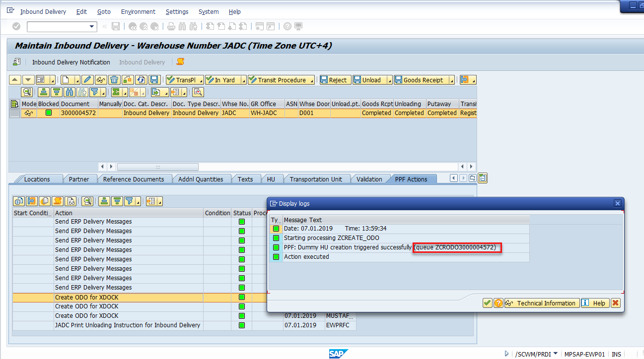Click the sort ascending icon above delivery table

click(44, 92)
